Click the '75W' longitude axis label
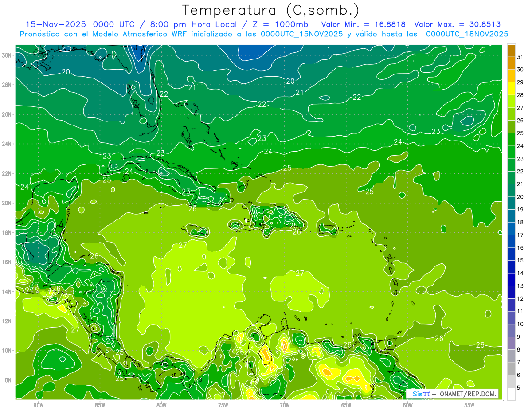This screenshot has height=411, width=532. 223,406
